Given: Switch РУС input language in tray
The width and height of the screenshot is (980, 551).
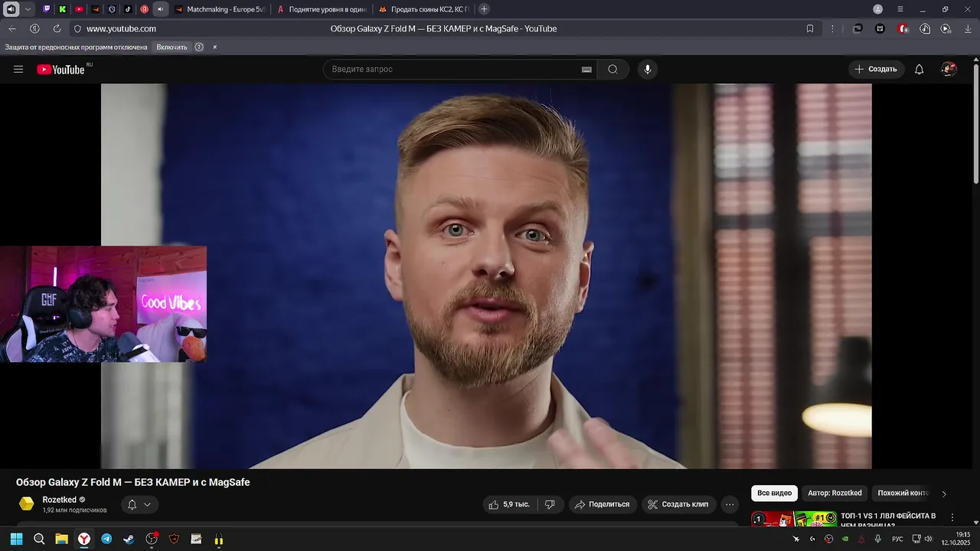Looking at the screenshot, I should [897, 539].
